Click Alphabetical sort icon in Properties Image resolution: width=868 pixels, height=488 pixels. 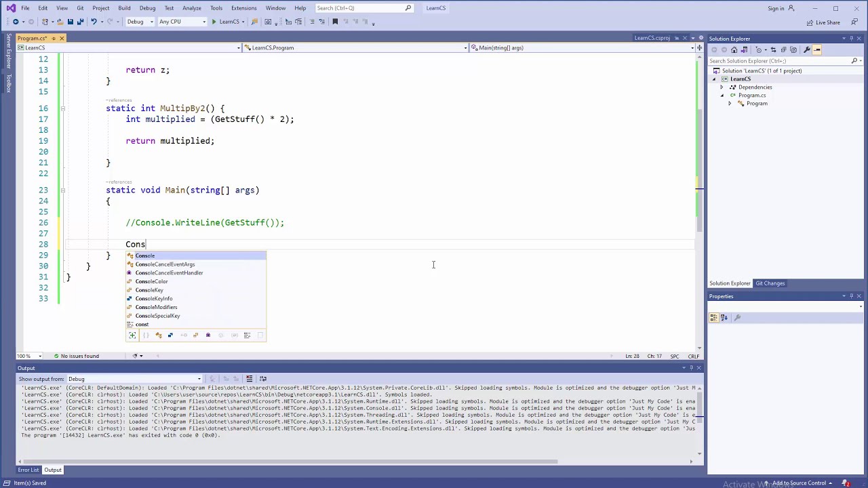(724, 317)
